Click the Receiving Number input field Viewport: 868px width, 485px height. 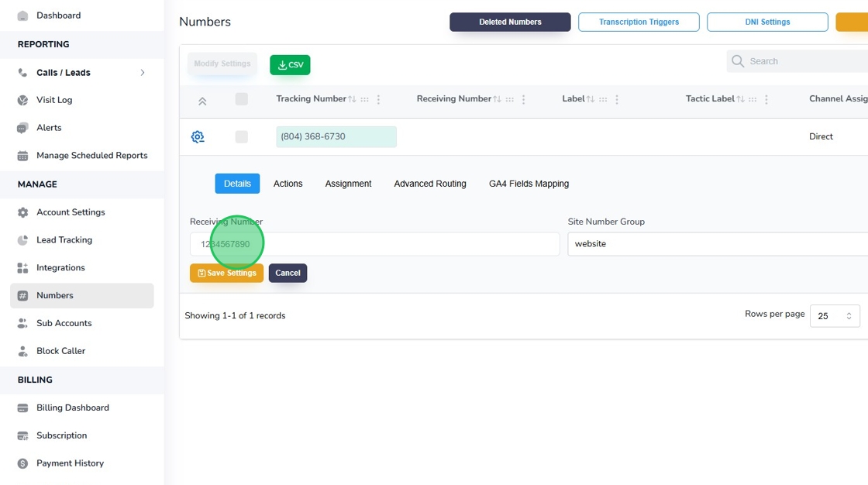(375, 244)
